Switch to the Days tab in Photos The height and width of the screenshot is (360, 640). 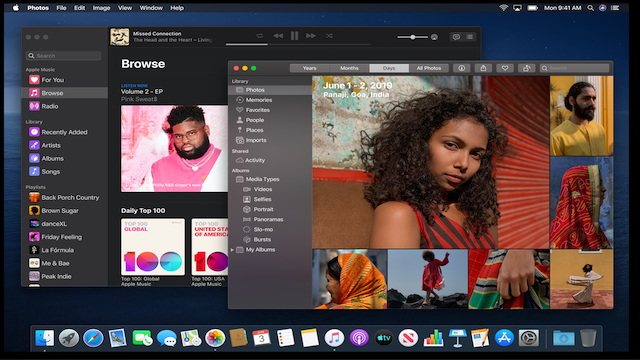pos(389,68)
